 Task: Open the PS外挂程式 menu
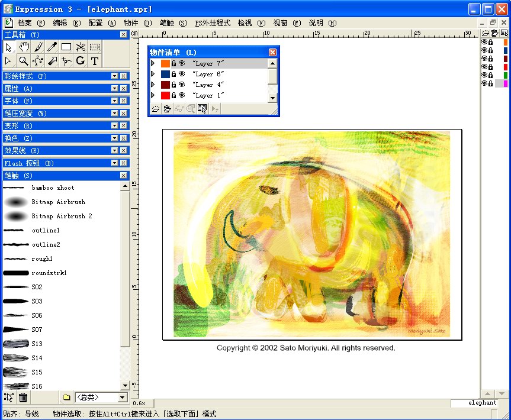[x=213, y=23]
